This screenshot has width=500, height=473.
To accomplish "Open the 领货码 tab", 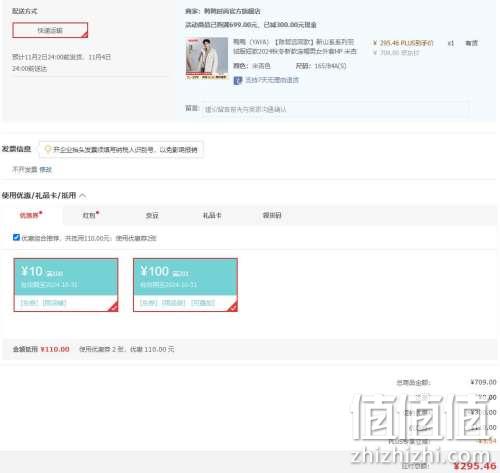I will (x=272, y=215).
